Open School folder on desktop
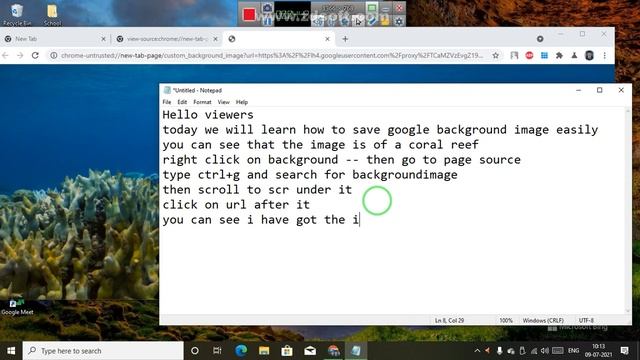Screen dimensions: 640x360 (x=52, y=15)
